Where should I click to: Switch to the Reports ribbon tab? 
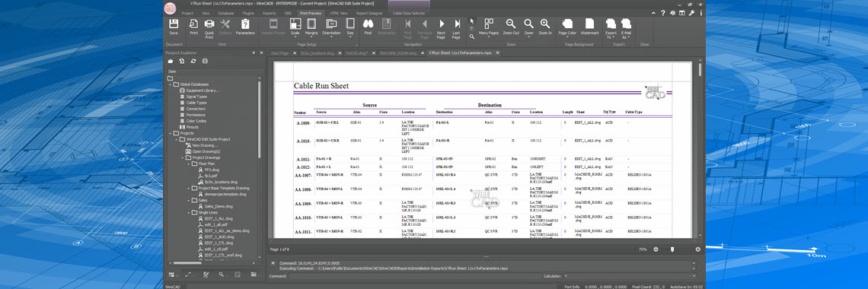pos(270,12)
